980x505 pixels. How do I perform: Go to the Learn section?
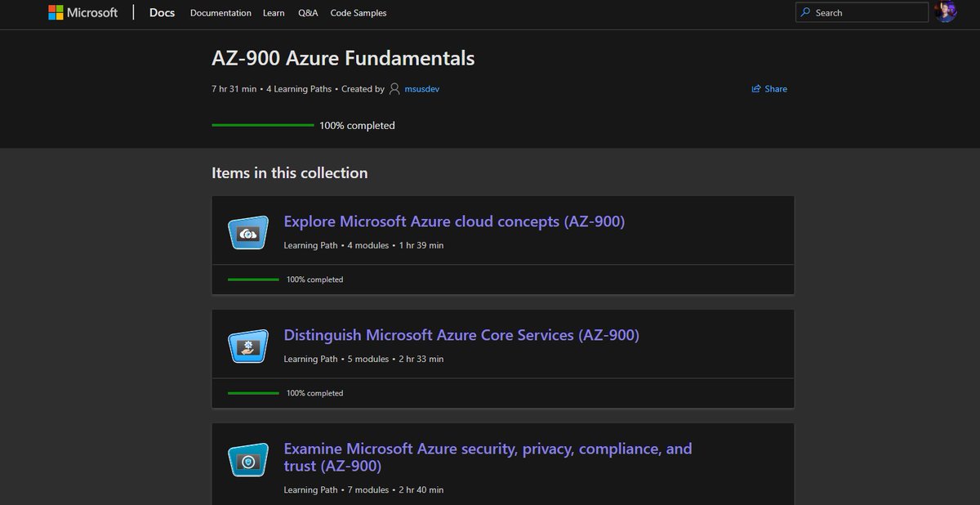point(274,13)
